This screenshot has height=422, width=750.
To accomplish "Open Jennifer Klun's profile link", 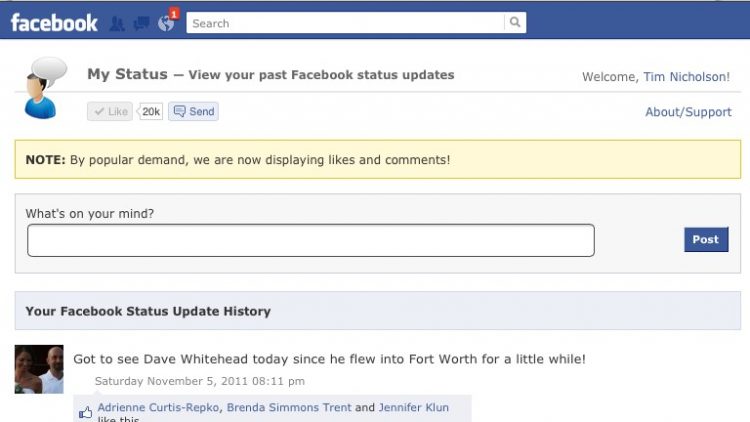I will (x=414, y=407).
